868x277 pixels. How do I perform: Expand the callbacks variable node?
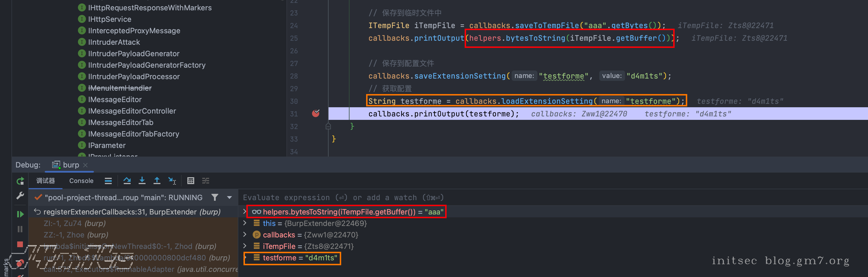(x=245, y=235)
